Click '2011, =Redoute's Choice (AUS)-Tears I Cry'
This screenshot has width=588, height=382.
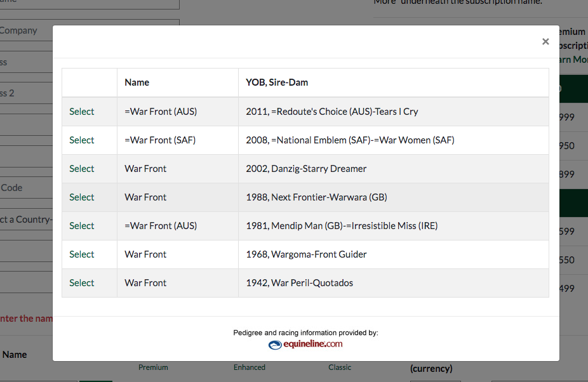point(332,112)
